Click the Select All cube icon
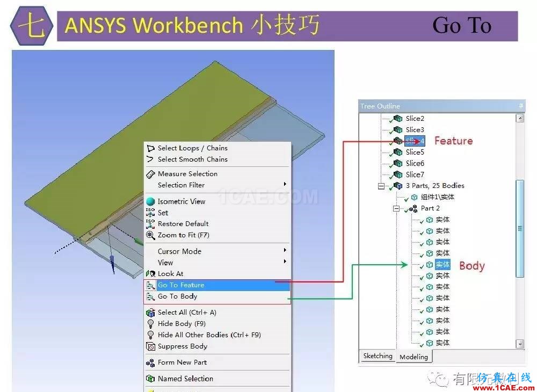This screenshot has height=392, width=537. [150, 313]
